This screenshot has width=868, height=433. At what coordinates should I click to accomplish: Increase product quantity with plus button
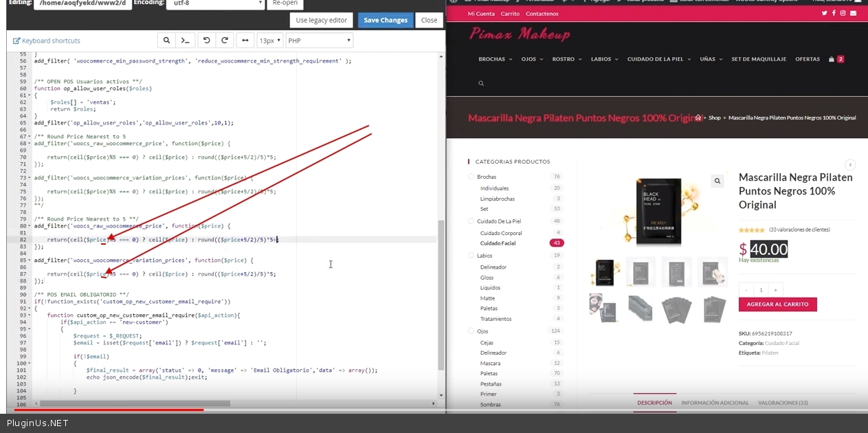point(775,289)
